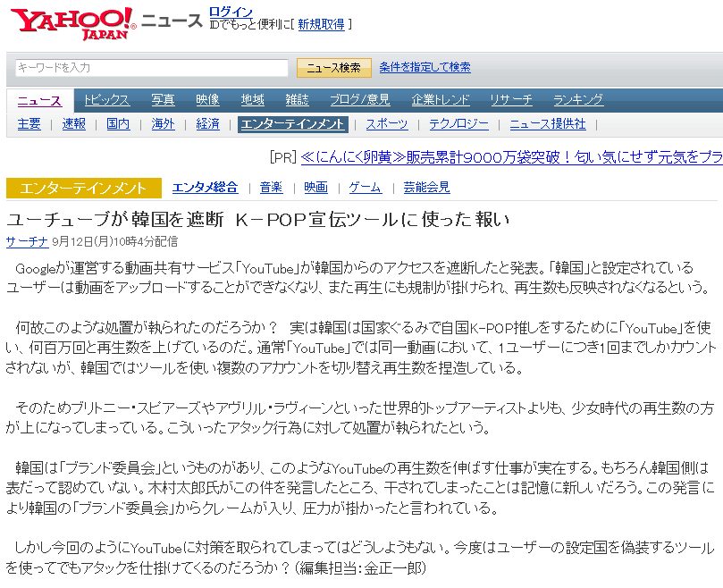Viewport: 723px width, 588px height.
Task: Go to 経済 news category
Action: [207, 124]
